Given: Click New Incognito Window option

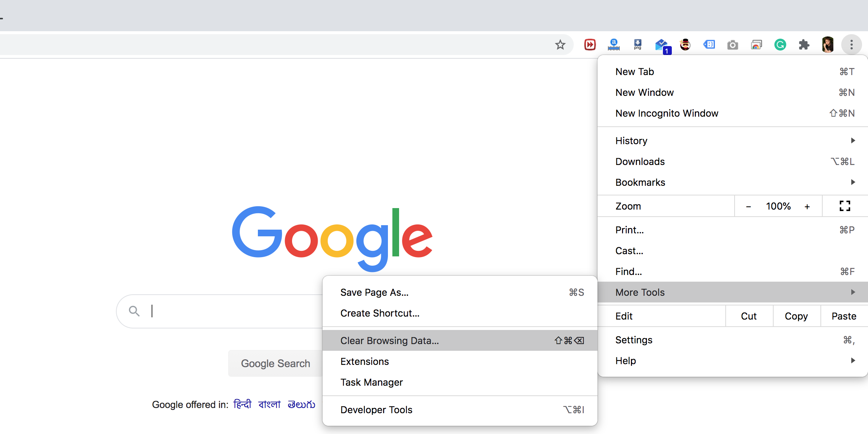Looking at the screenshot, I should click(x=667, y=113).
